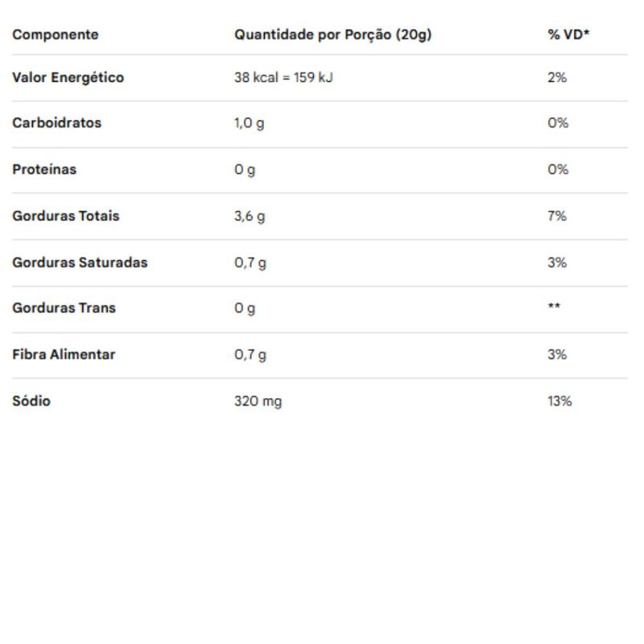Select the 3,6 g total fat value
This screenshot has width=644, height=644.
pyautogui.click(x=250, y=217)
